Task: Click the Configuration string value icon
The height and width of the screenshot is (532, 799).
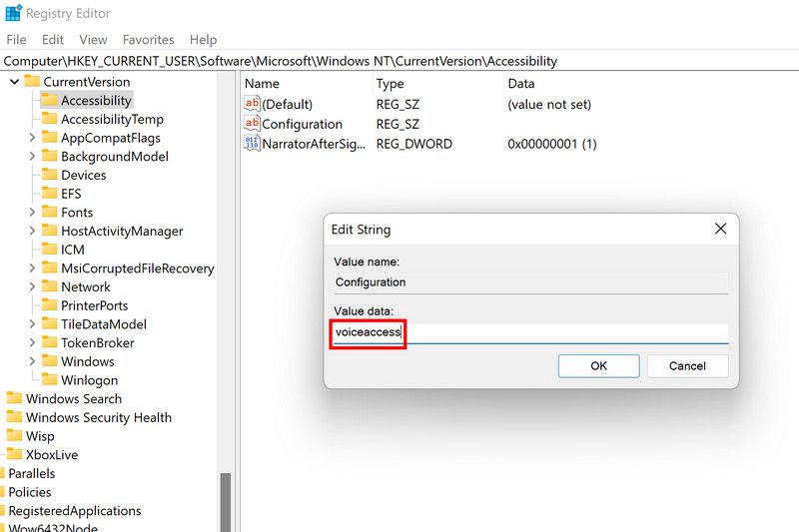Action: click(x=253, y=123)
